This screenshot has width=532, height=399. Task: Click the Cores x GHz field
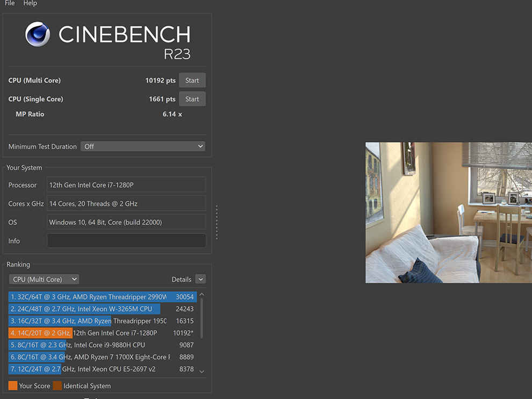tap(126, 204)
